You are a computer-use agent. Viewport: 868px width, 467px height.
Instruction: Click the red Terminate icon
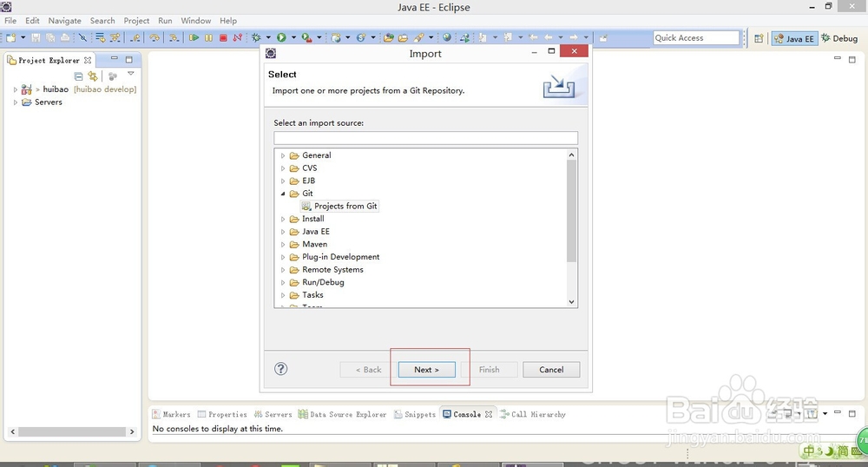click(223, 37)
